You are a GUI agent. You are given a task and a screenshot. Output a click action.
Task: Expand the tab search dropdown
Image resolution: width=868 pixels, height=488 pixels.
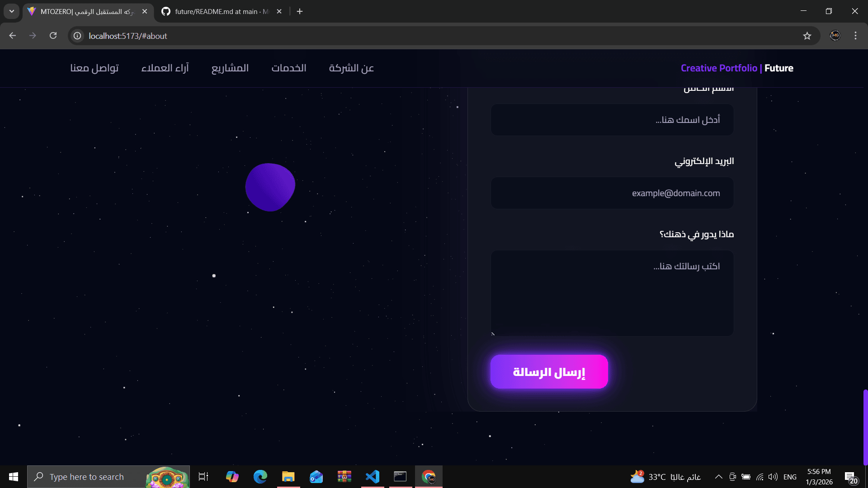[x=12, y=11]
